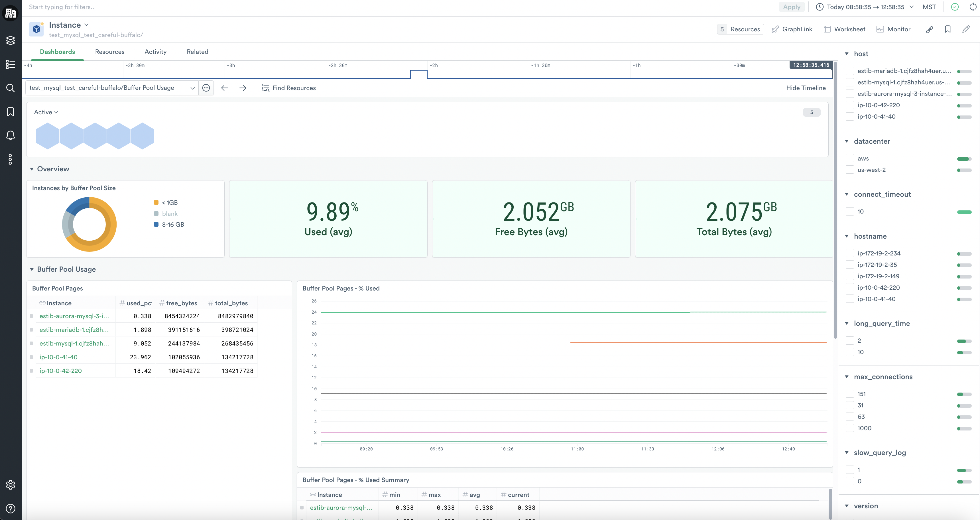Open the dashboard options ellipsis icon
The height and width of the screenshot is (520, 980).
(206, 88)
